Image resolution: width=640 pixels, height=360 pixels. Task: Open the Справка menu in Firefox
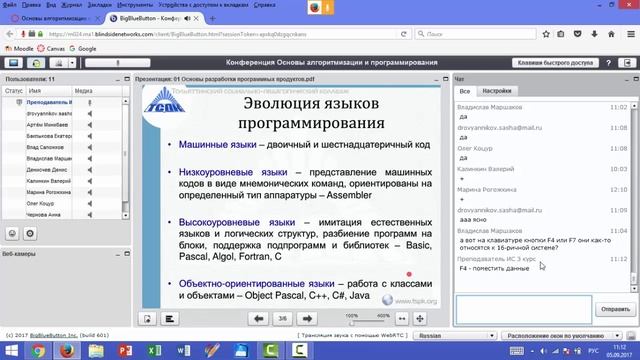264,5
